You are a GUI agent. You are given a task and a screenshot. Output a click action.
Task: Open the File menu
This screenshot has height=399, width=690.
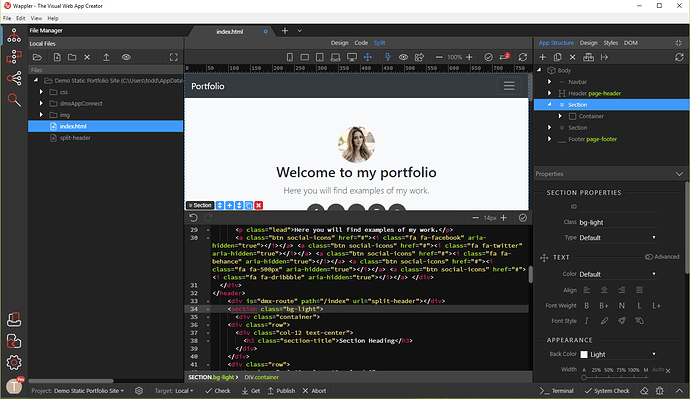(7, 18)
